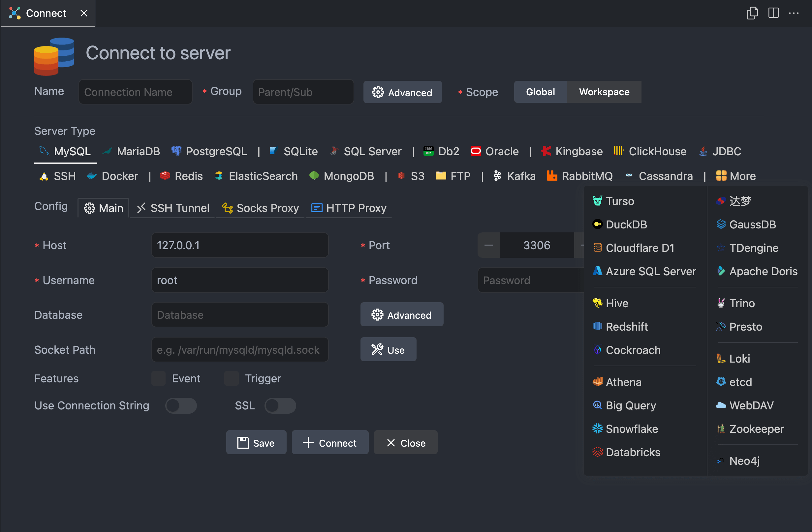Image resolution: width=812 pixels, height=532 pixels.
Task: Click the Close button
Action: (406, 443)
